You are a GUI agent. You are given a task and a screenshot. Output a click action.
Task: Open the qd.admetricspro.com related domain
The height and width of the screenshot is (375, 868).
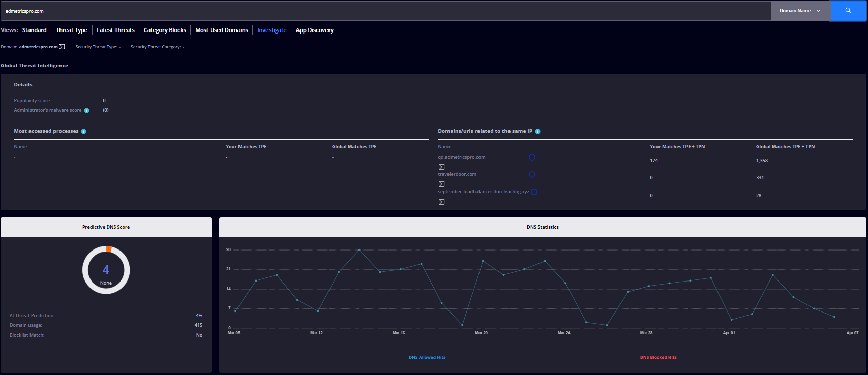462,157
